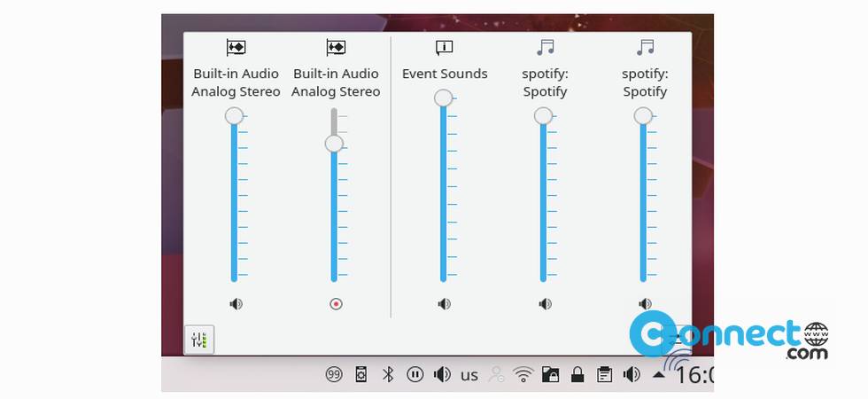
Task: Click the media pause tray icon
Action: pos(415,375)
